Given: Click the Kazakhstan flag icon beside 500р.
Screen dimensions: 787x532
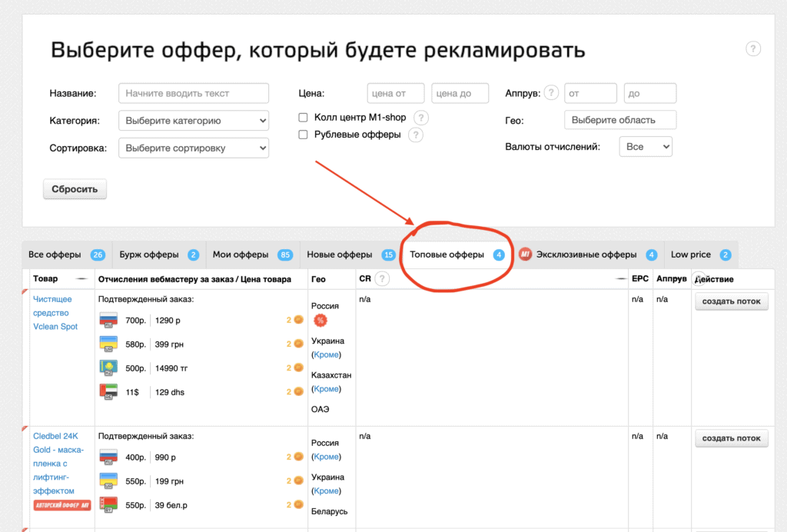Looking at the screenshot, I should 108,367.
